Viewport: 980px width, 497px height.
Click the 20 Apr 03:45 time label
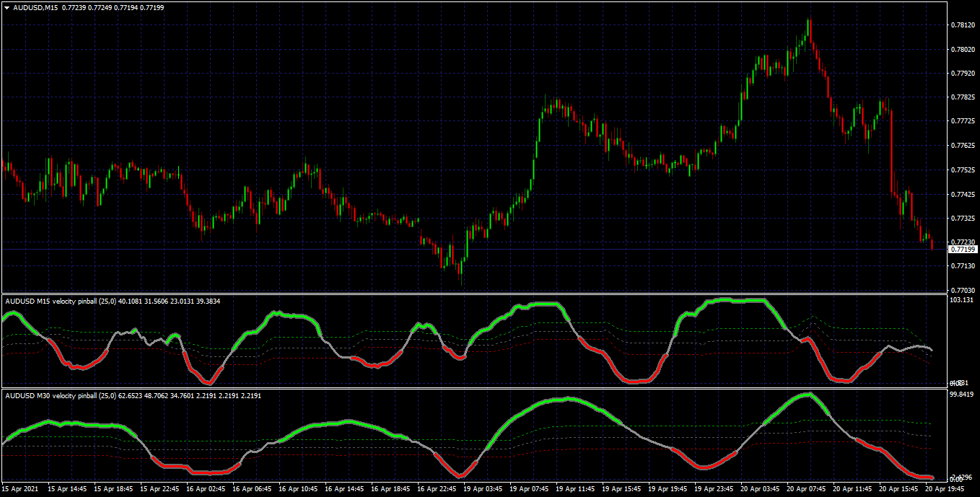[760, 488]
